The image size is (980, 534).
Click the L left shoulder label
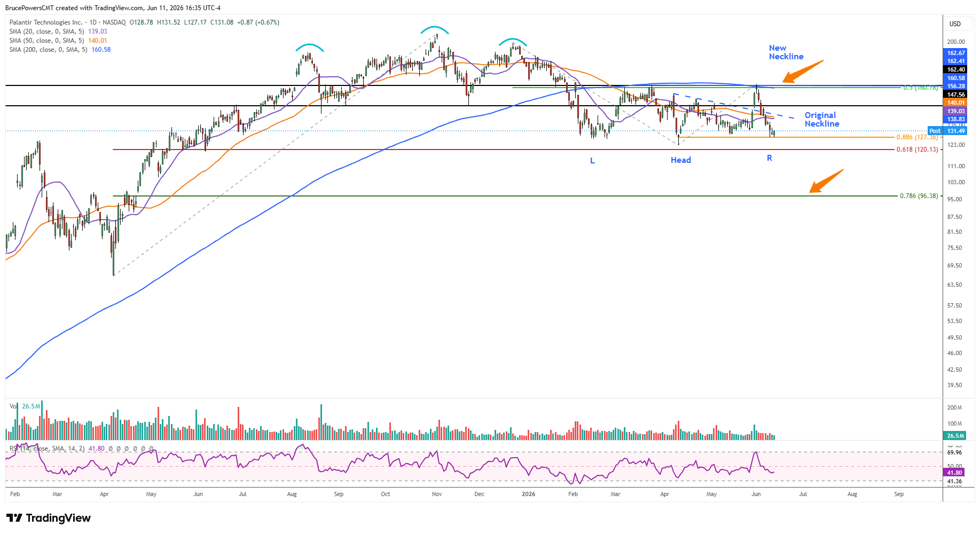click(x=592, y=161)
